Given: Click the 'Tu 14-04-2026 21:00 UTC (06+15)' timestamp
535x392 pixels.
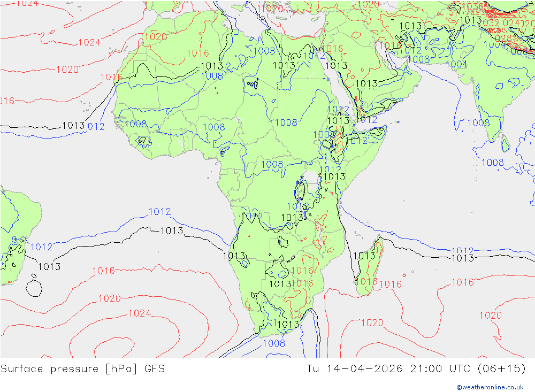Looking at the screenshot, I should [x=416, y=369].
